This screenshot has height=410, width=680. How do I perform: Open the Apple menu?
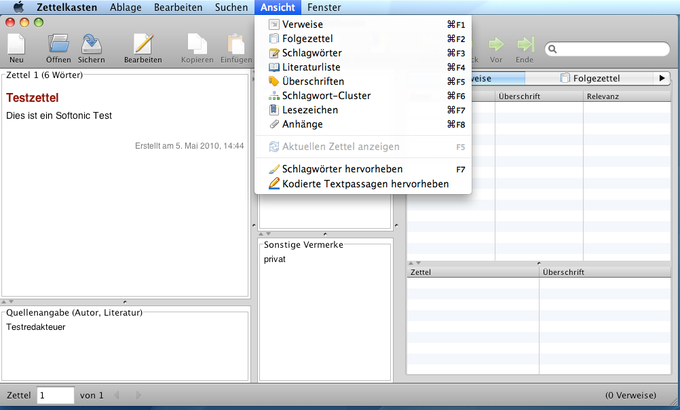18,7
